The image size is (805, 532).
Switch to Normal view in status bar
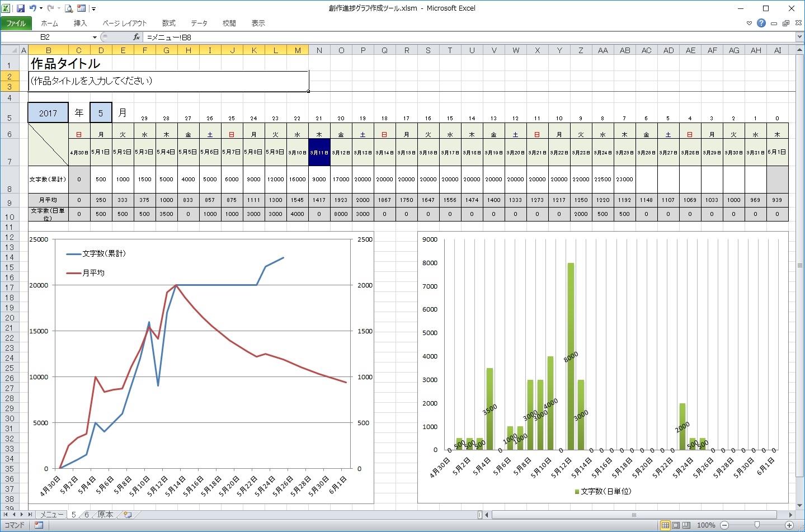click(x=665, y=525)
